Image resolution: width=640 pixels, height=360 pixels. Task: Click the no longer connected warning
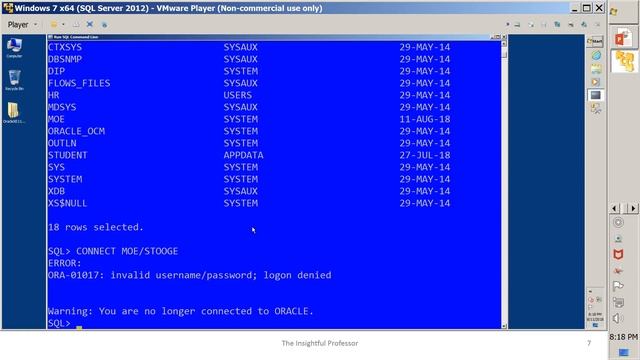point(180,311)
